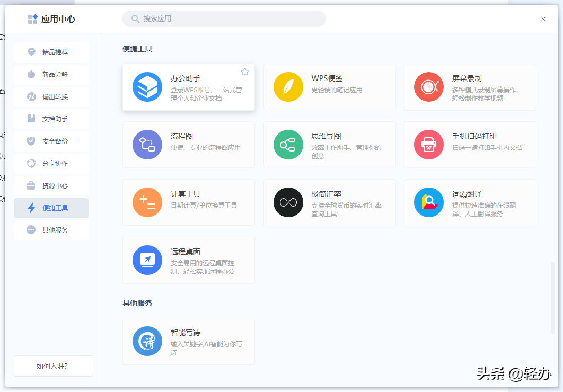
Task: Select the 便捷工具 sidebar label
Action: click(55, 208)
